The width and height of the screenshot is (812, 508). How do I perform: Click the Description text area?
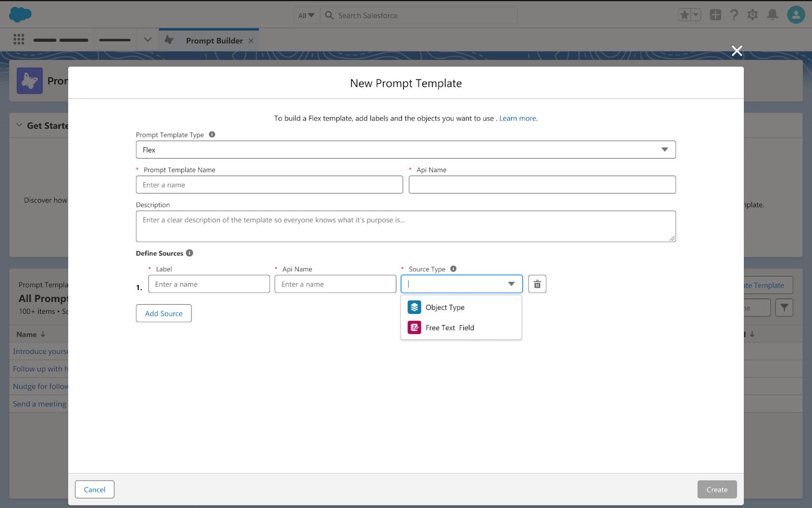405,226
